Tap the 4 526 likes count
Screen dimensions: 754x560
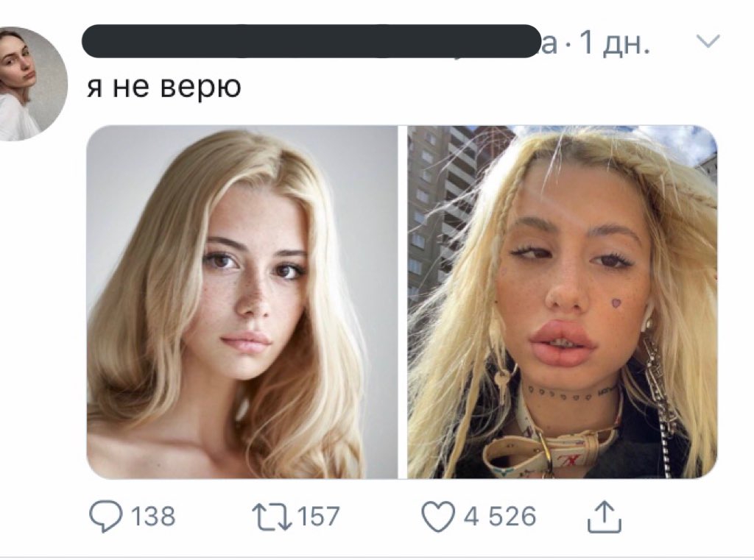(500, 517)
